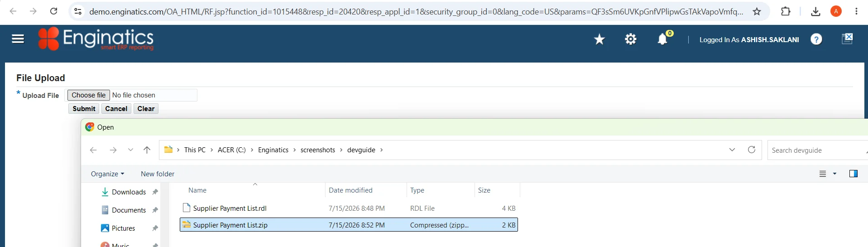This screenshot has height=247, width=868.
Task: Click Enginatics breadcrumb folder
Action: pyautogui.click(x=273, y=150)
